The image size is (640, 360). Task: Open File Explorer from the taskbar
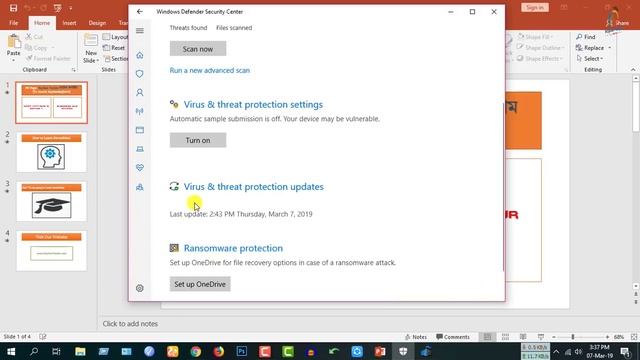pos(80,351)
